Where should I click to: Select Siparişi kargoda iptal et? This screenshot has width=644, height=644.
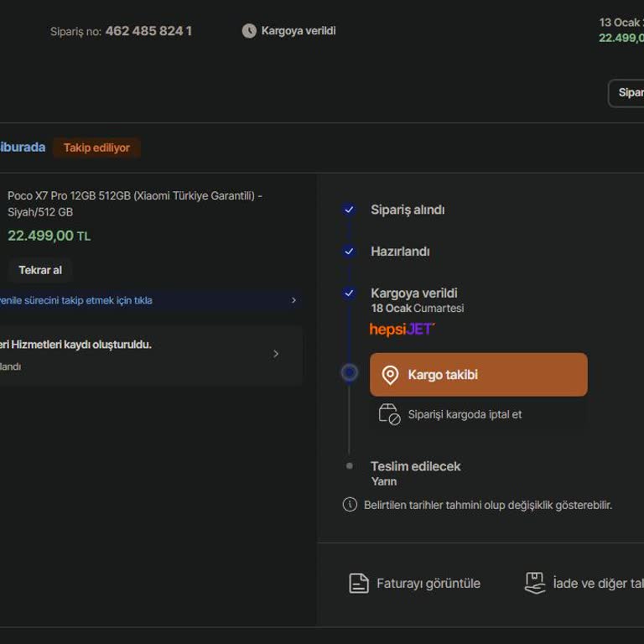pyautogui.click(x=479, y=414)
